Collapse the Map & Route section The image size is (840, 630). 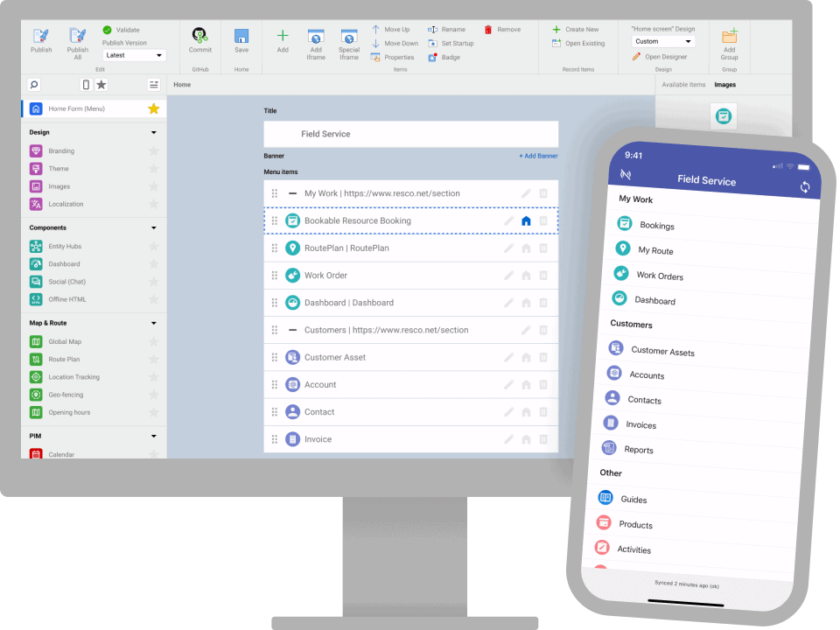154,323
